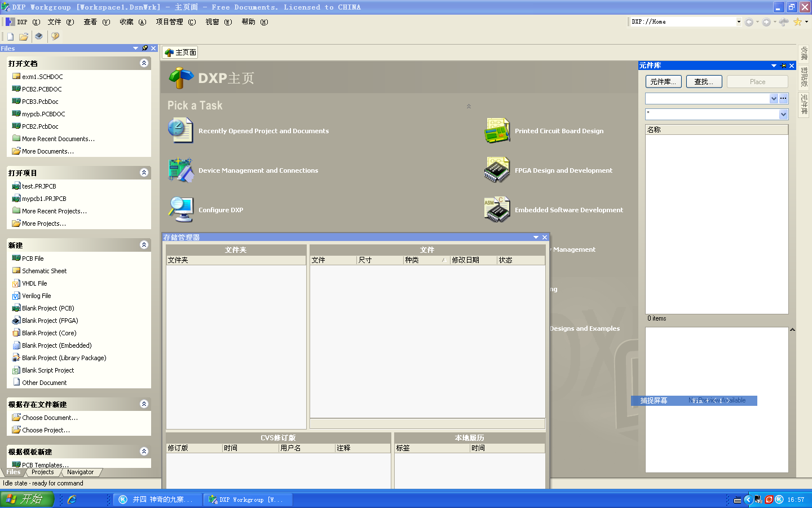
Task: Open the favorites star dropdown arrow
Action: (806, 22)
